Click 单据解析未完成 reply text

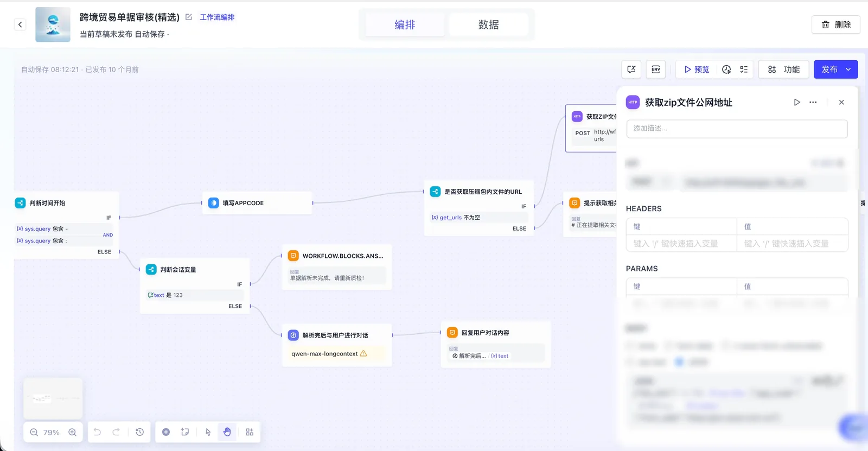coord(327,278)
